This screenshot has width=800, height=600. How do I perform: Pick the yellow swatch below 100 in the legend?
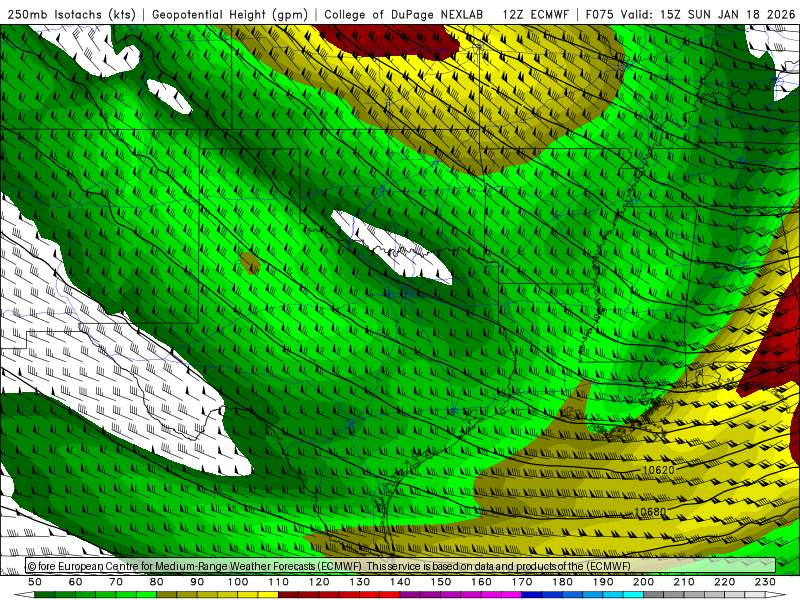(248, 595)
